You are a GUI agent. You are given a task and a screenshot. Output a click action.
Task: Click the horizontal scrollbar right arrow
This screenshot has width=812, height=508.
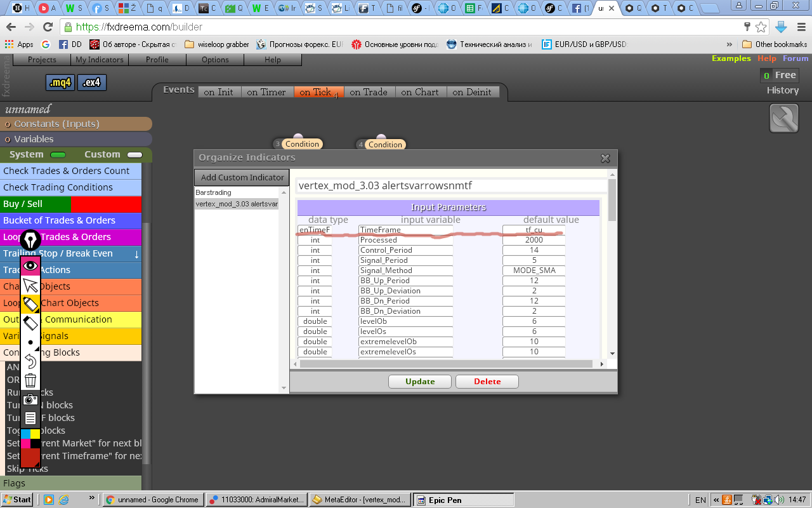click(x=602, y=364)
